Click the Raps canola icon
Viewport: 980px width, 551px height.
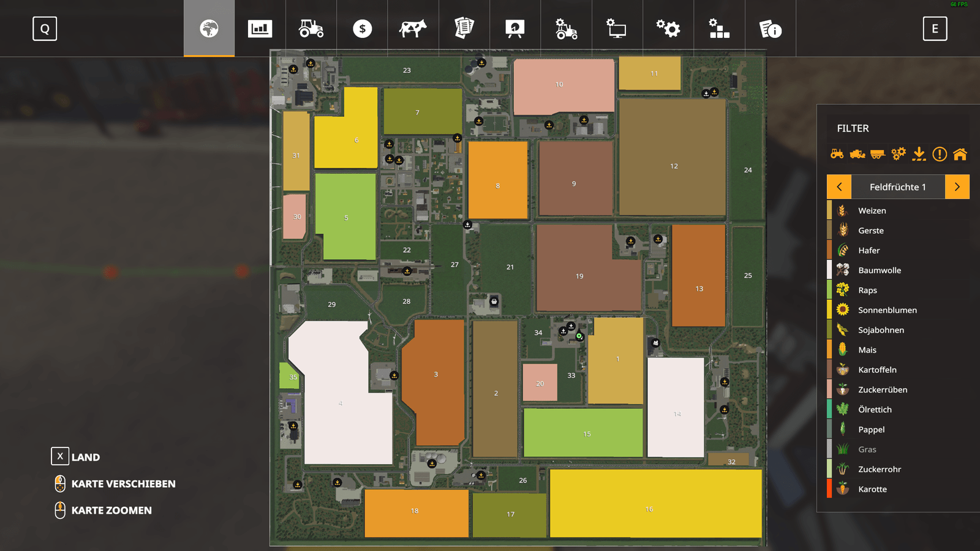(843, 290)
